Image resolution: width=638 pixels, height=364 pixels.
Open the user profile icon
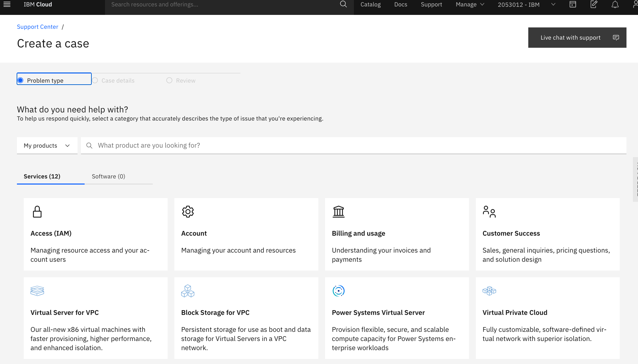pyautogui.click(x=635, y=4)
